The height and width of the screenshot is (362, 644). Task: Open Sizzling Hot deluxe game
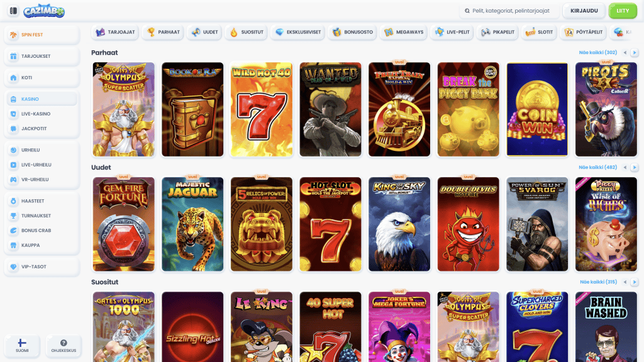click(192, 327)
